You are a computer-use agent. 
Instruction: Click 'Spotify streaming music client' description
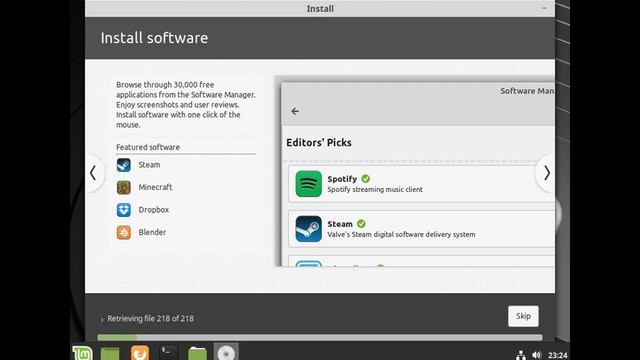pyautogui.click(x=375, y=189)
